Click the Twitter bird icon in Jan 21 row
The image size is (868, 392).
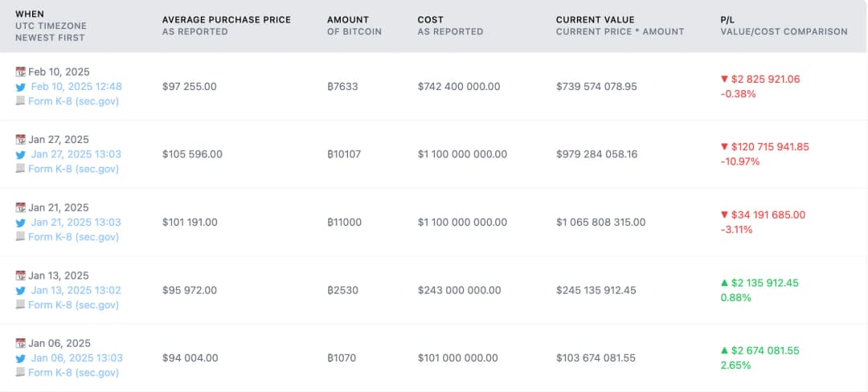point(21,223)
